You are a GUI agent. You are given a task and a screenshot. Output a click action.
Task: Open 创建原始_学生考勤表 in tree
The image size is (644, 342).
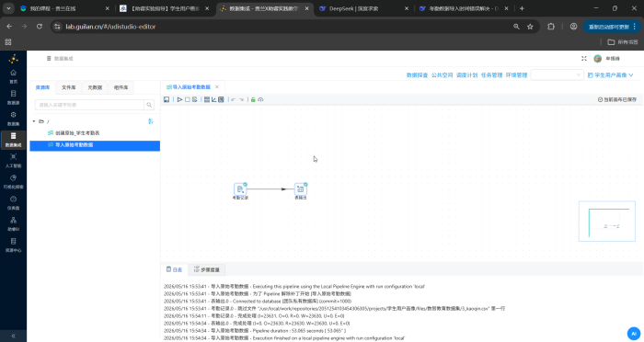click(77, 133)
